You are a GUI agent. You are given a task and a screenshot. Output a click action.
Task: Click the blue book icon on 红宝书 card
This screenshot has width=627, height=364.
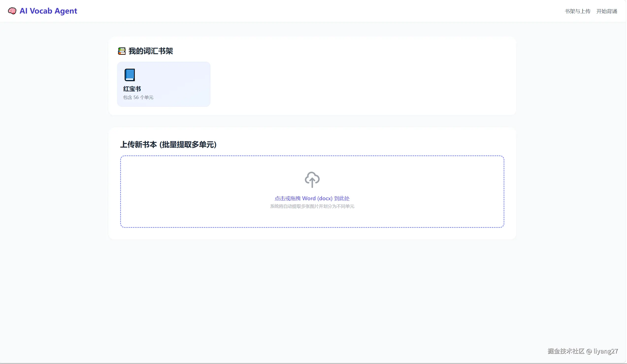pyautogui.click(x=130, y=75)
